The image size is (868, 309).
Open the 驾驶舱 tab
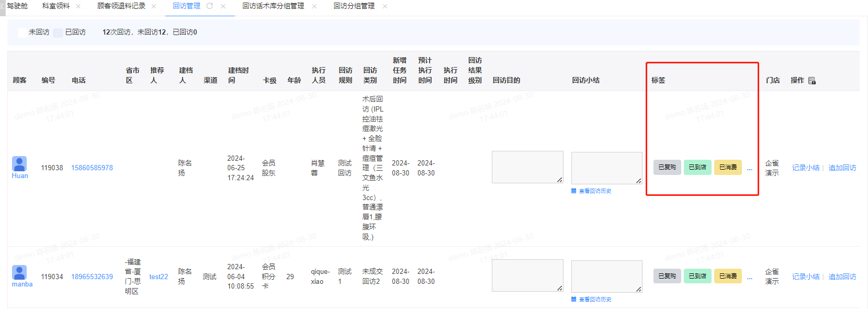17,6
